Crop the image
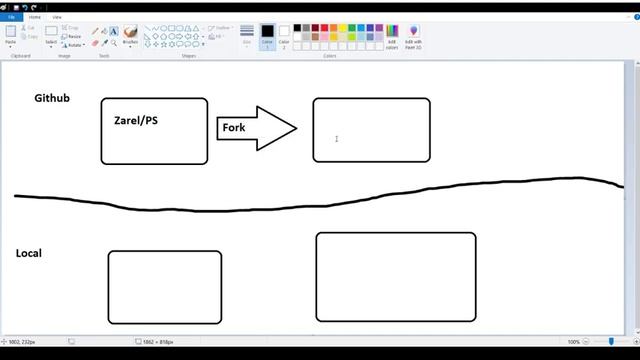640x360 pixels. click(x=70, y=28)
